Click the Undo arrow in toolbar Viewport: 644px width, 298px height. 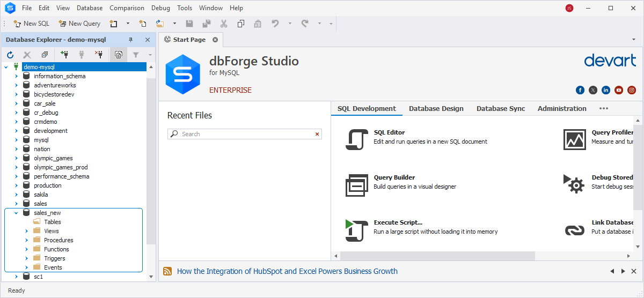[275, 24]
